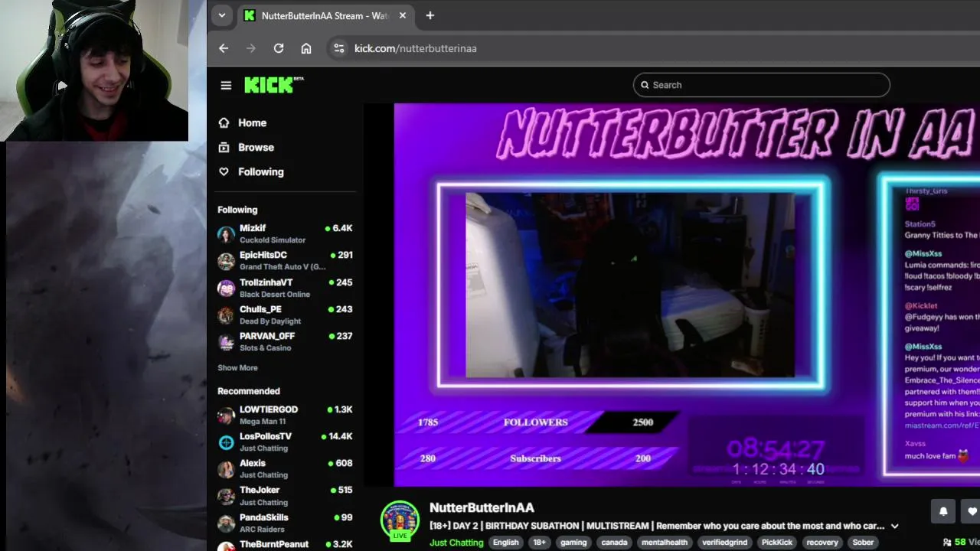Focus the Kick Search field
The height and width of the screenshot is (551, 980).
point(762,85)
